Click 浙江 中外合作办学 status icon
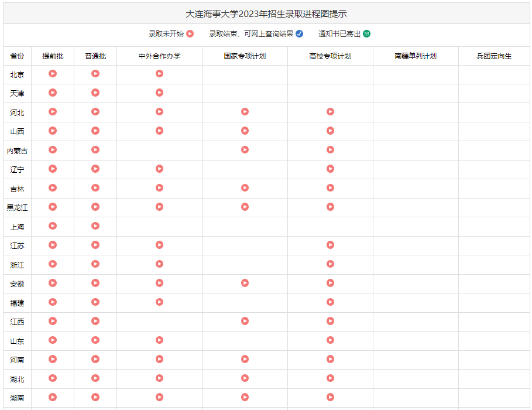This screenshot has height=410, width=532. [159, 264]
